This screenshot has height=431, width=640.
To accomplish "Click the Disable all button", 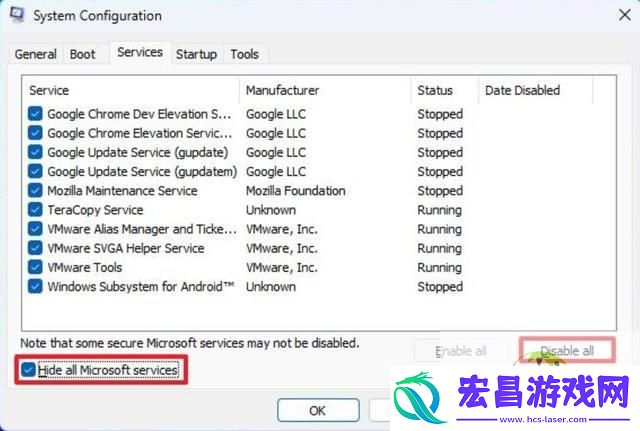I will pyautogui.click(x=567, y=351).
